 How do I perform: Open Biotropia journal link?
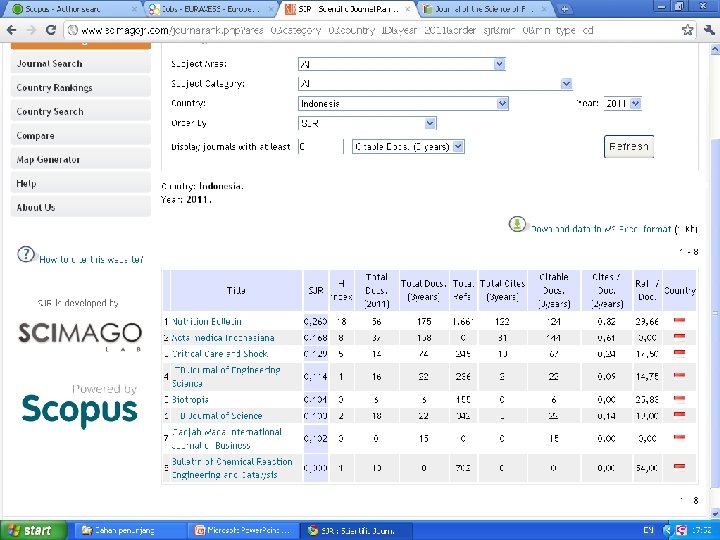tap(190, 399)
